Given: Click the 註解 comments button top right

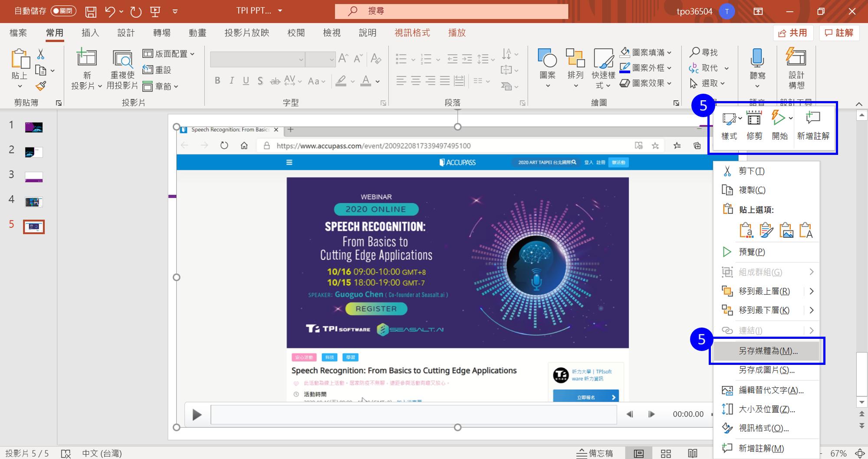Looking at the screenshot, I should click(839, 33).
